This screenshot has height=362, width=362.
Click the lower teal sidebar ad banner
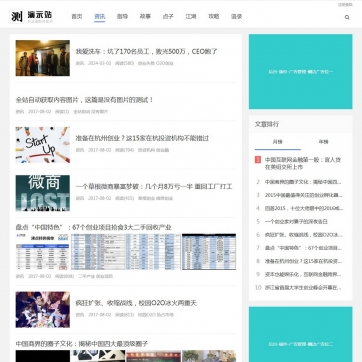click(300, 334)
